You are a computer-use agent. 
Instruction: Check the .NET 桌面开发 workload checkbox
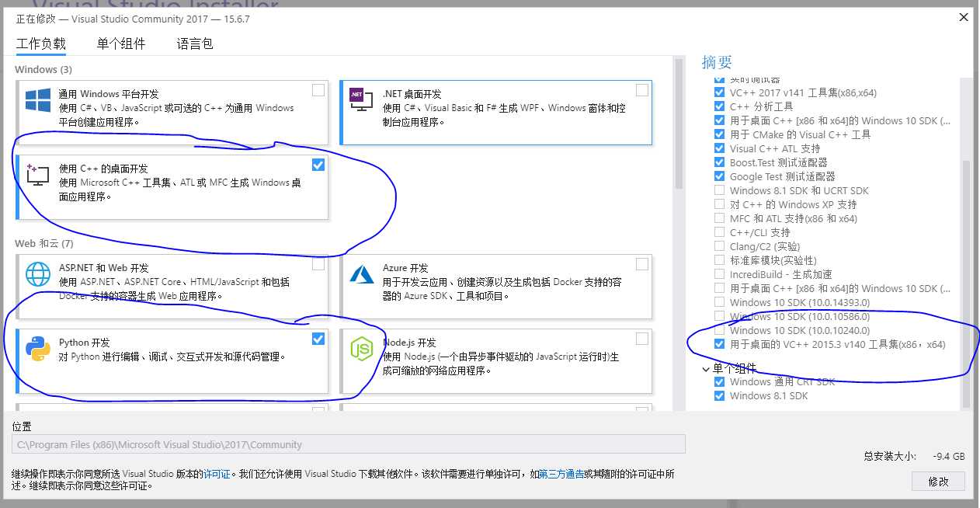click(x=641, y=90)
